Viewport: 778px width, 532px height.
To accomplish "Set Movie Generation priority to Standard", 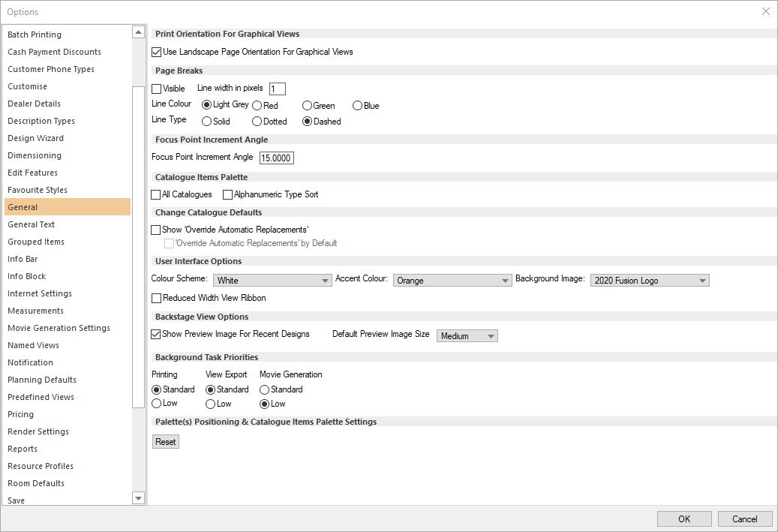I will coord(263,389).
